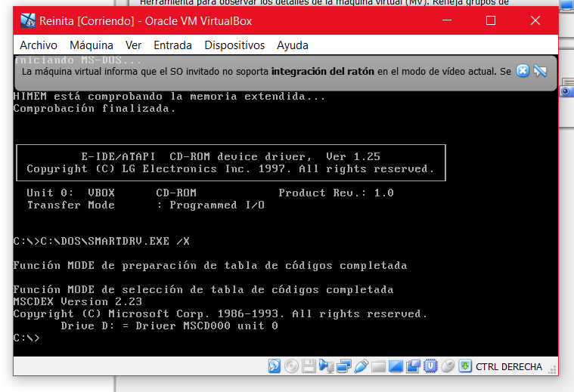Viewport: 574px width, 392px height.
Task: Click the C:\DOS\SMARTDRV.EXE /X command line
Action: (x=101, y=242)
